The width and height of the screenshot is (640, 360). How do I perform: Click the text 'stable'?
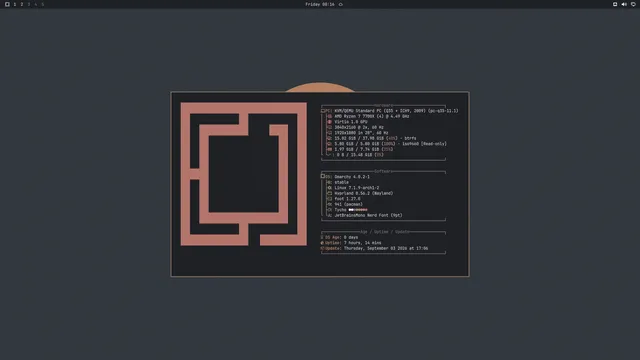tap(341, 182)
